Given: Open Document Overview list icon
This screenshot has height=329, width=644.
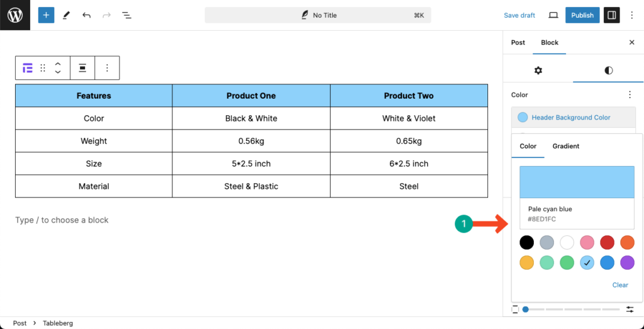Looking at the screenshot, I should tap(126, 15).
